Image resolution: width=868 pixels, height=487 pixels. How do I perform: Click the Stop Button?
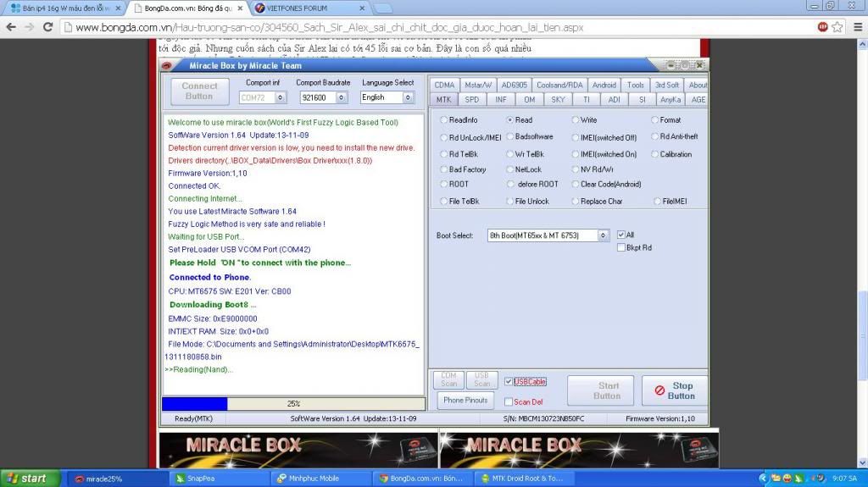674,390
